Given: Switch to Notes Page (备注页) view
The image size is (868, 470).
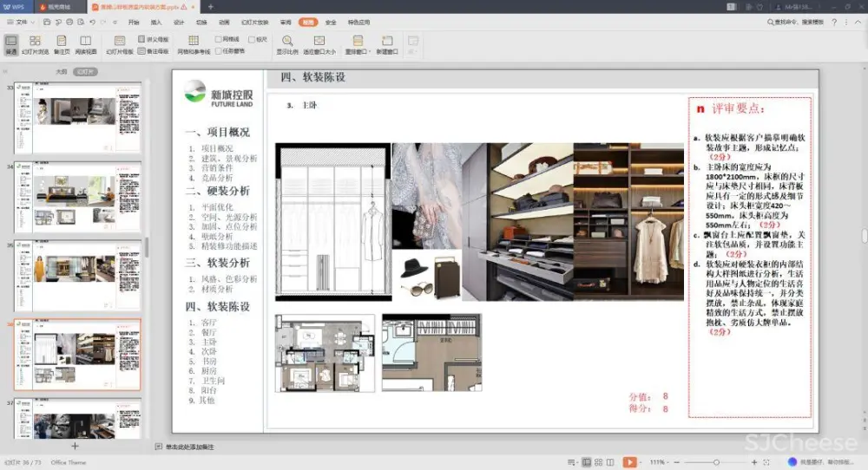Looking at the screenshot, I should [x=62, y=44].
